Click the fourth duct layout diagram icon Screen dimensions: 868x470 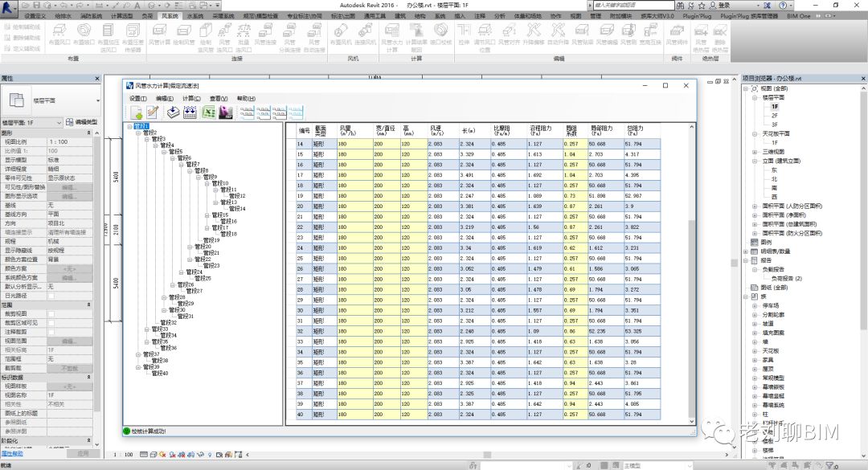(x=296, y=112)
